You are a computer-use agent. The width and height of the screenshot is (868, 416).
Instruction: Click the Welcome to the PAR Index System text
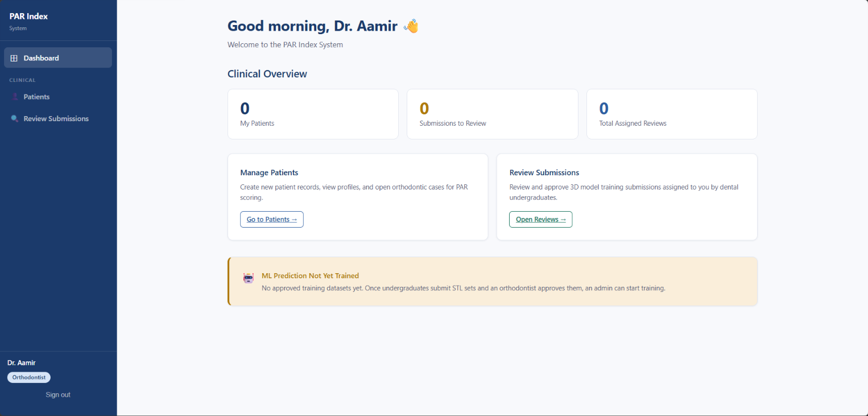(285, 44)
